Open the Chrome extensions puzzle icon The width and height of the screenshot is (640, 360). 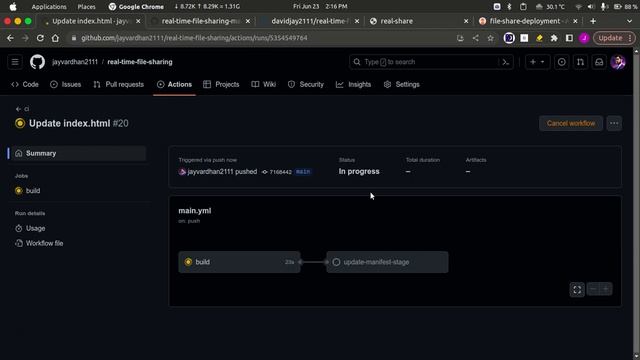pyautogui.click(x=554, y=38)
